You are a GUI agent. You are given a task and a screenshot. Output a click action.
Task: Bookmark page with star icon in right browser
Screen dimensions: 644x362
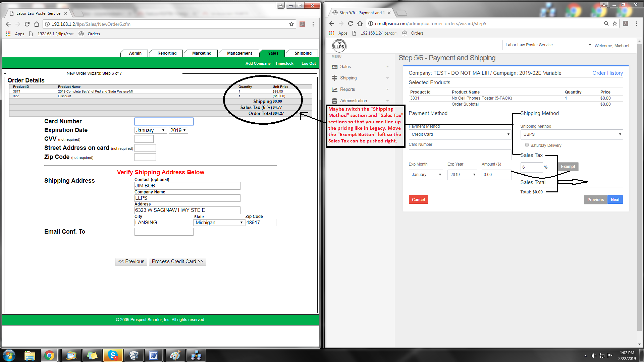[615, 23]
